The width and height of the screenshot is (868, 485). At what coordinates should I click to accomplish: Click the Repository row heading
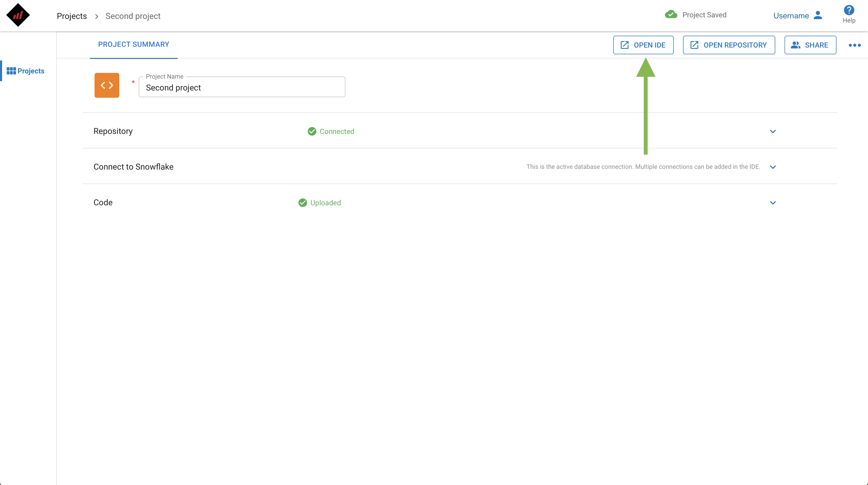[x=113, y=131]
